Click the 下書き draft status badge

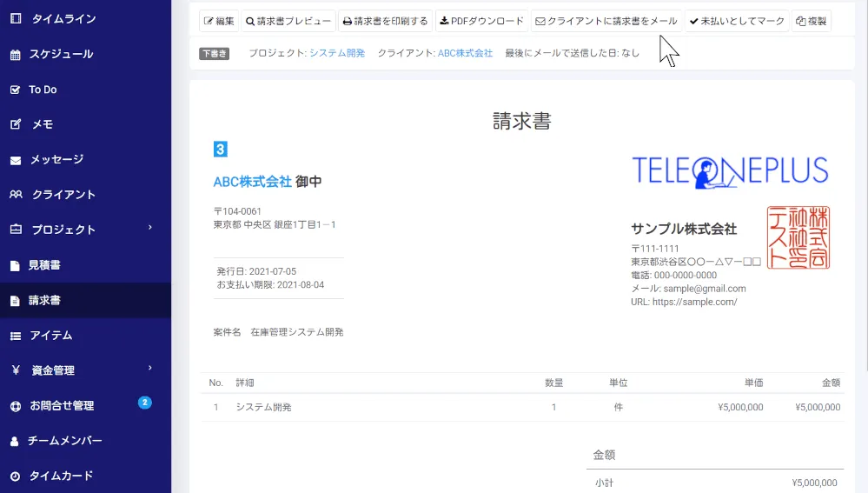pyautogui.click(x=215, y=54)
